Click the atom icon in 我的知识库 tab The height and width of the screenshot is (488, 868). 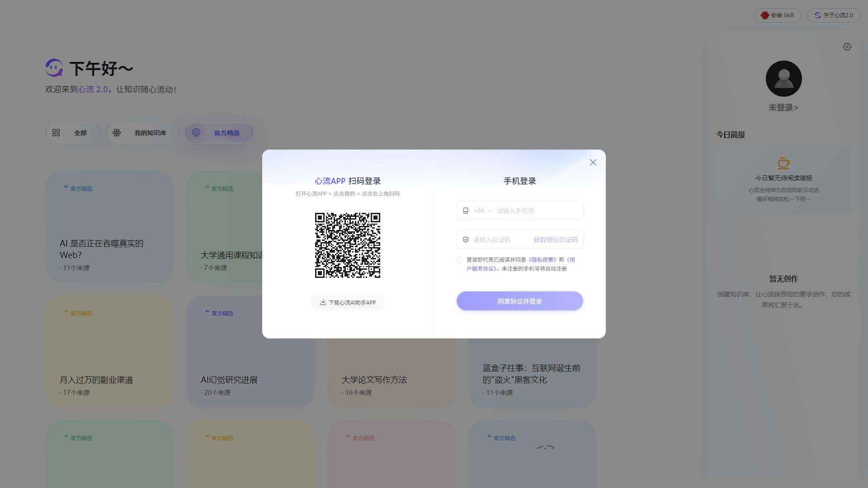tap(117, 133)
